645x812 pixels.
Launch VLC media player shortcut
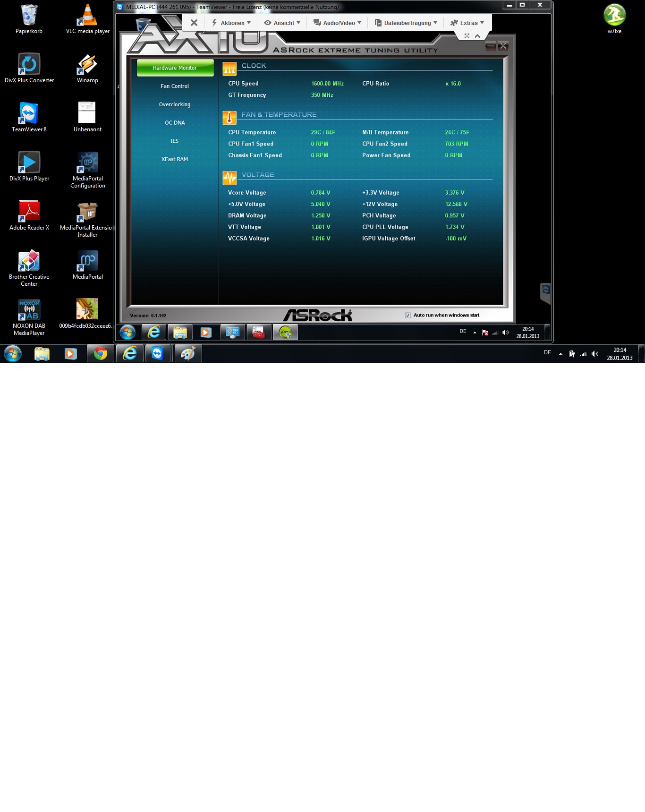pyautogui.click(x=87, y=19)
